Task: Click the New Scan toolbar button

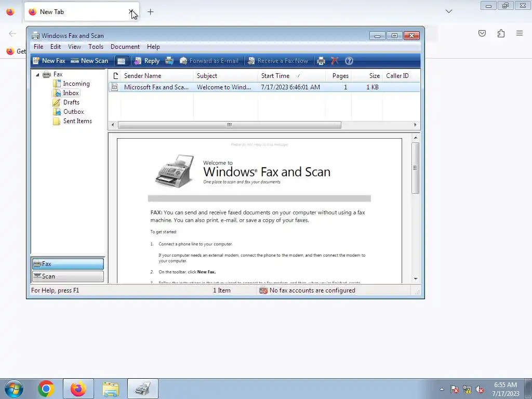Action: point(89,61)
